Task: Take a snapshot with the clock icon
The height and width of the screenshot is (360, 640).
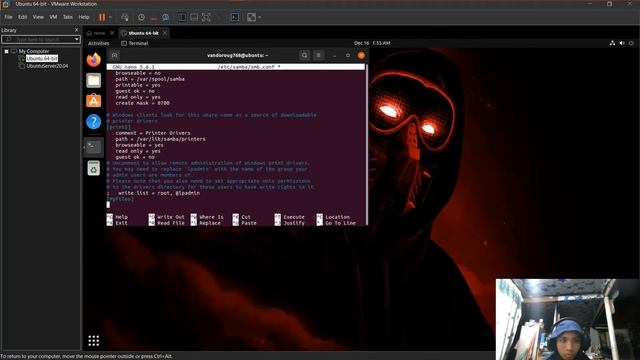Action: [141, 17]
